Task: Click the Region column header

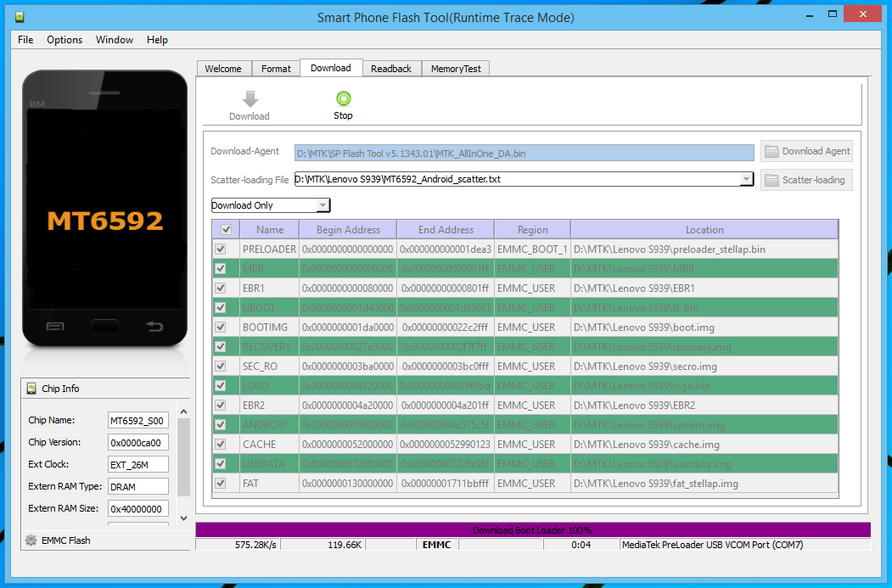Action: tap(532, 230)
